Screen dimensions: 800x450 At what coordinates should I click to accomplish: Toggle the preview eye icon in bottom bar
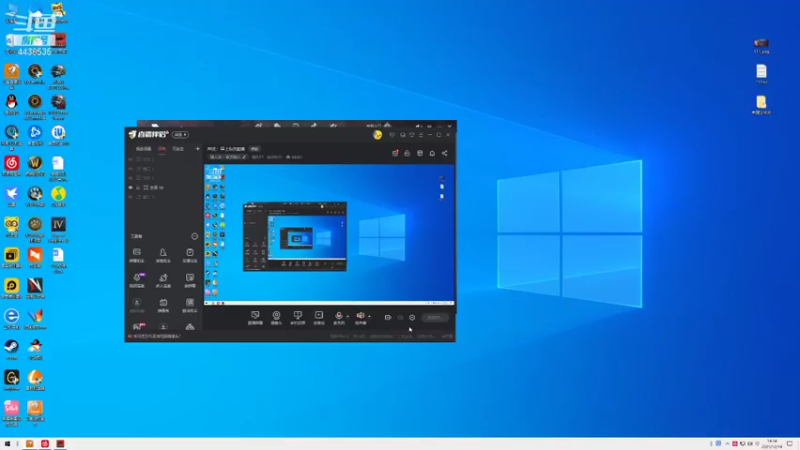(x=401, y=317)
